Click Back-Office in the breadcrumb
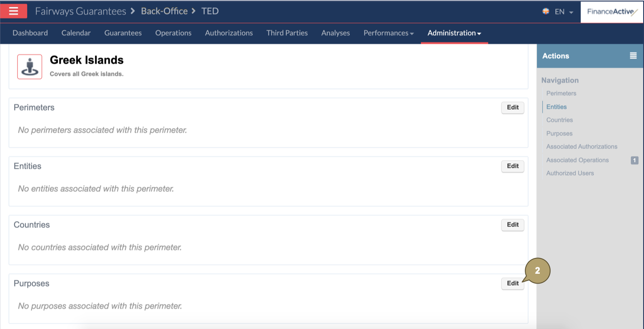Screen dimensions: 644x329 pyautogui.click(x=164, y=11)
